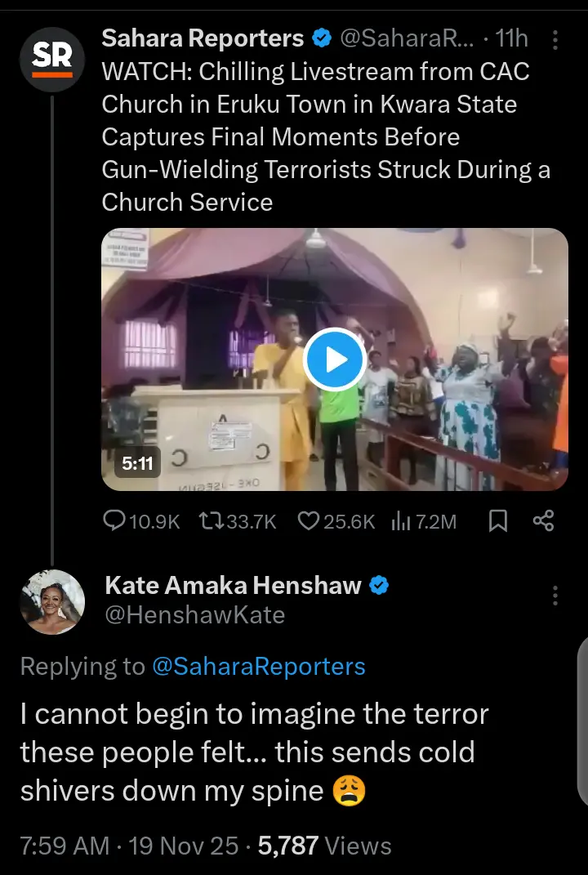588x875 pixels.
Task: Bookmark the Sahara Reporters tweet
Action: tap(497, 521)
